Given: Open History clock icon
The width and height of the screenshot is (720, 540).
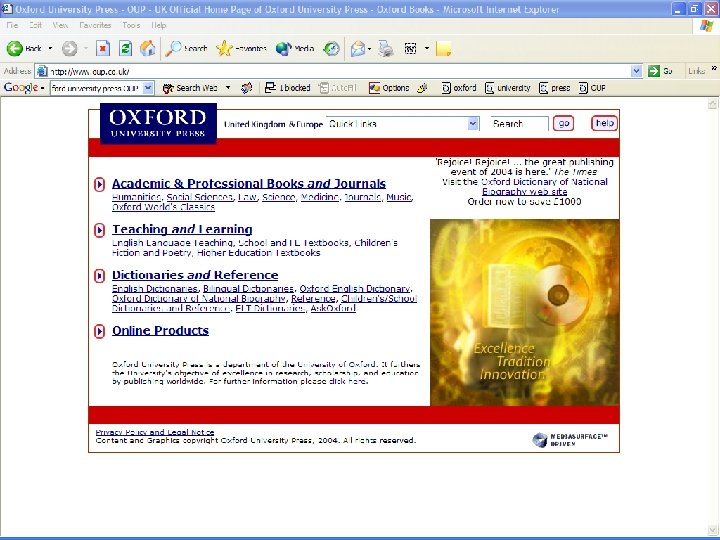Looking at the screenshot, I should click(331, 48).
